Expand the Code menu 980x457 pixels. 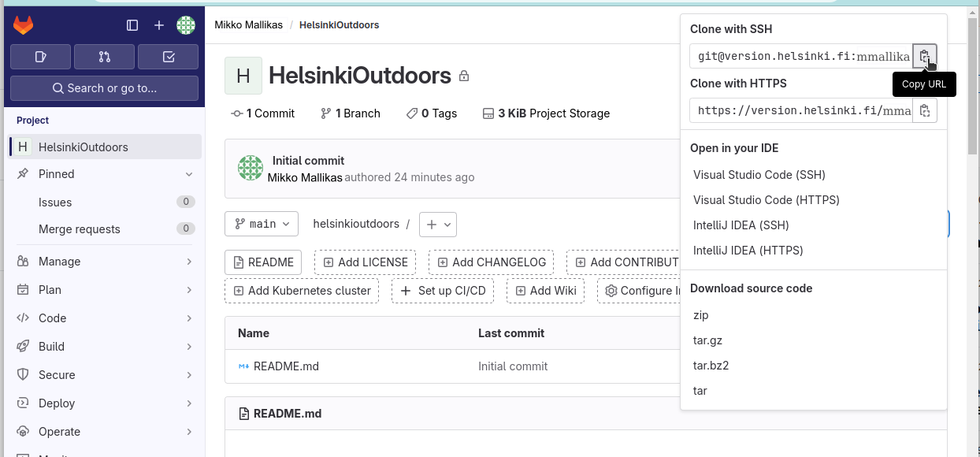click(105, 318)
